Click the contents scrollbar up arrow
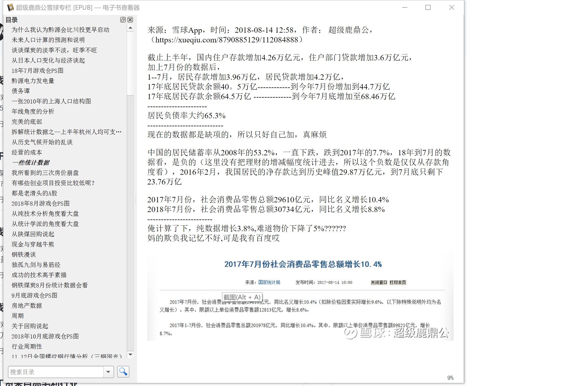Viewport: 588px width, 386px height. click(x=130, y=28)
